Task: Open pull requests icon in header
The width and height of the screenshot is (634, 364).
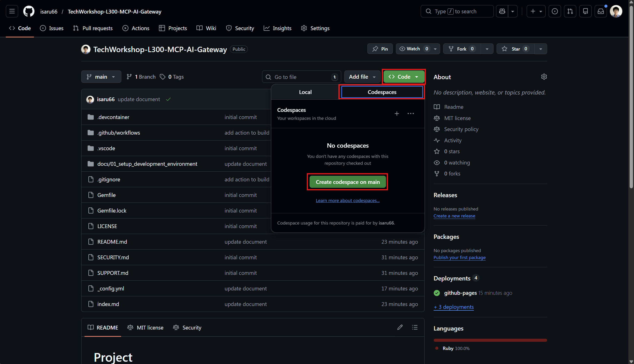Action: coord(570,11)
